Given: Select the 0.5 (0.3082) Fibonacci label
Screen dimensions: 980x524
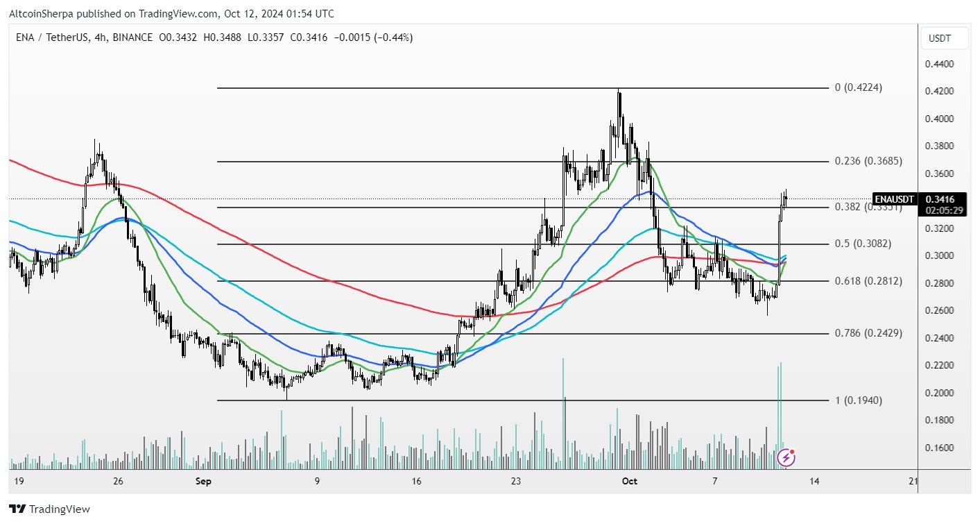Looking at the screenshot, I should coord(863,244).
